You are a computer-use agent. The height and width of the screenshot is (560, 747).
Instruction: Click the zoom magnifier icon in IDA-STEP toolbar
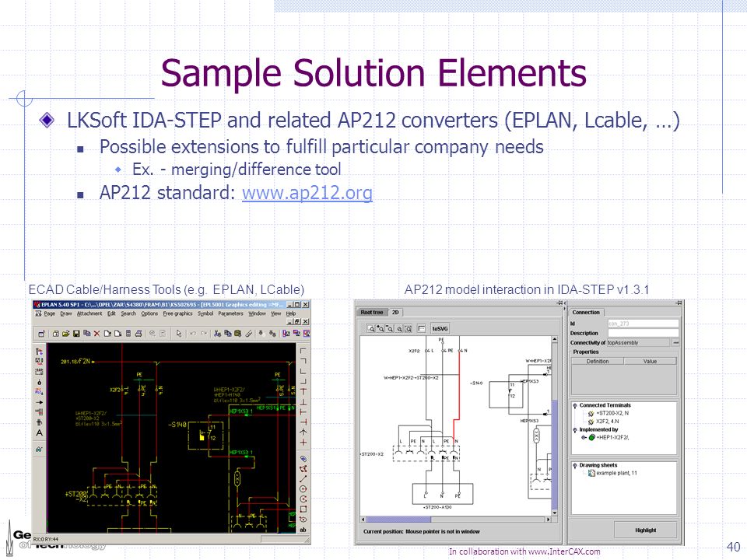pyautogui.click(x=371, y=328)
